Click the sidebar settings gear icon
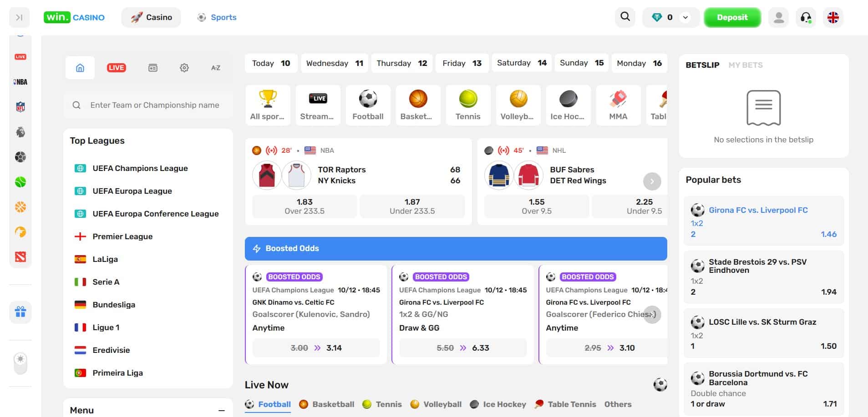868x417 pixels. (x=184, y=68)
